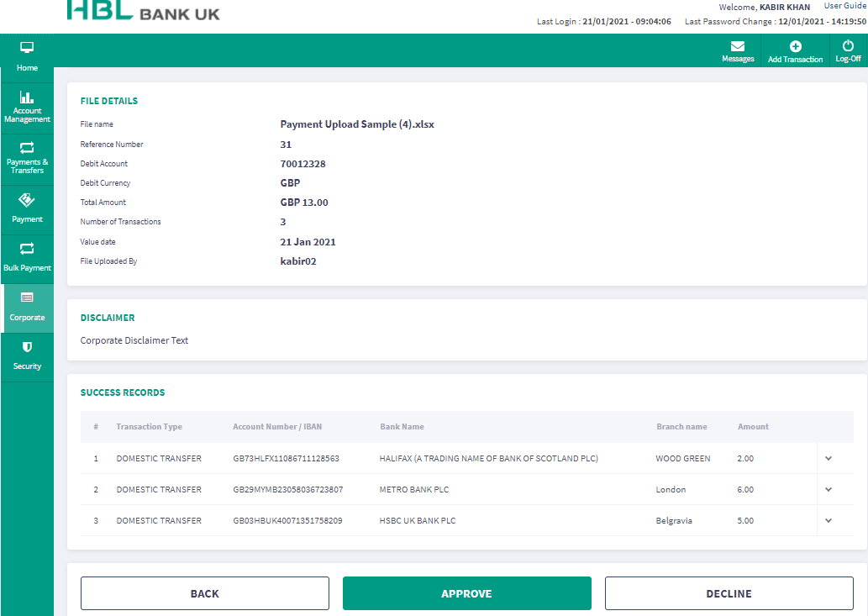
Task: Click amount 2.00 in row 1
Action: (x=745, y=458)
